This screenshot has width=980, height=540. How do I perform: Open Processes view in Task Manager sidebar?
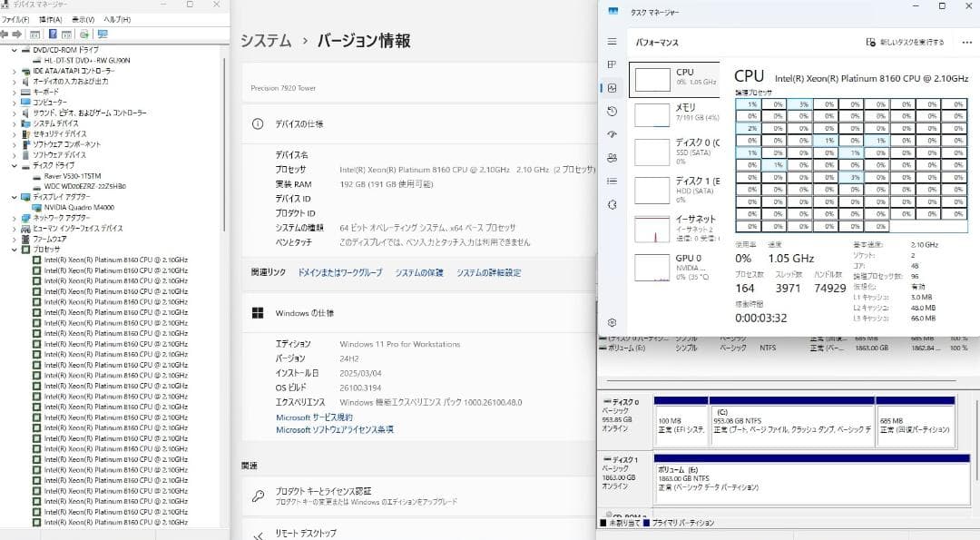click(x=614, y=64)
